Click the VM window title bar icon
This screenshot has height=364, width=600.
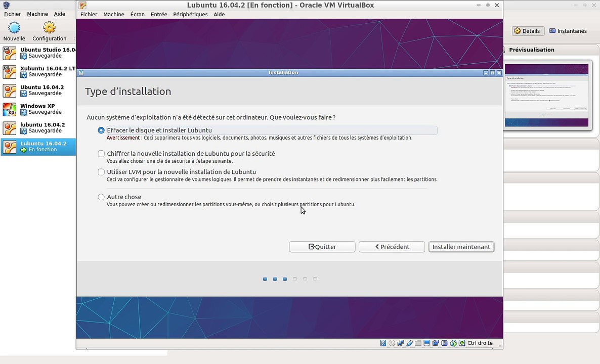[x=82, y=5]
